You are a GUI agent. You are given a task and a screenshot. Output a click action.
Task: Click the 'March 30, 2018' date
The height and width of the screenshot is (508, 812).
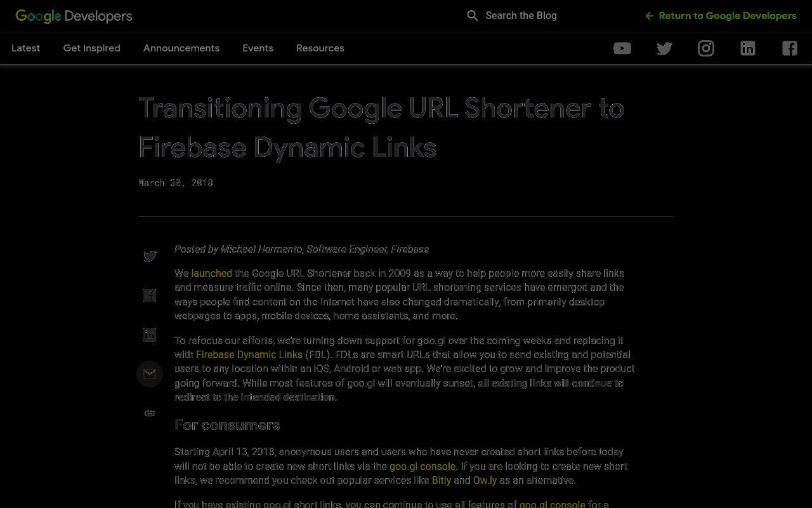[x=176, y=183]
